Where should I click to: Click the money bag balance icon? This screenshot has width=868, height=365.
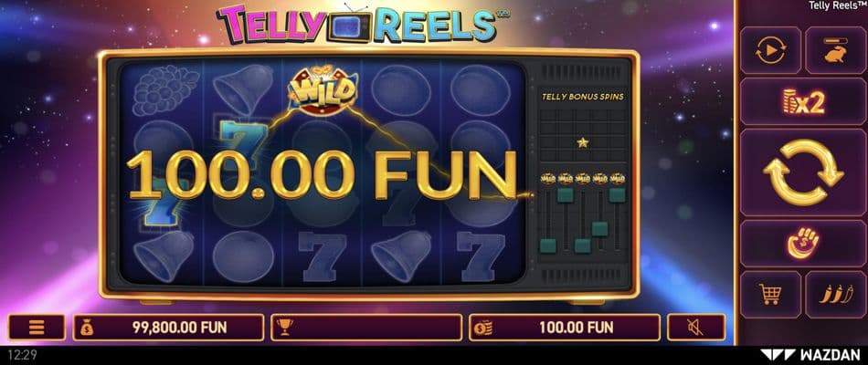87,328
